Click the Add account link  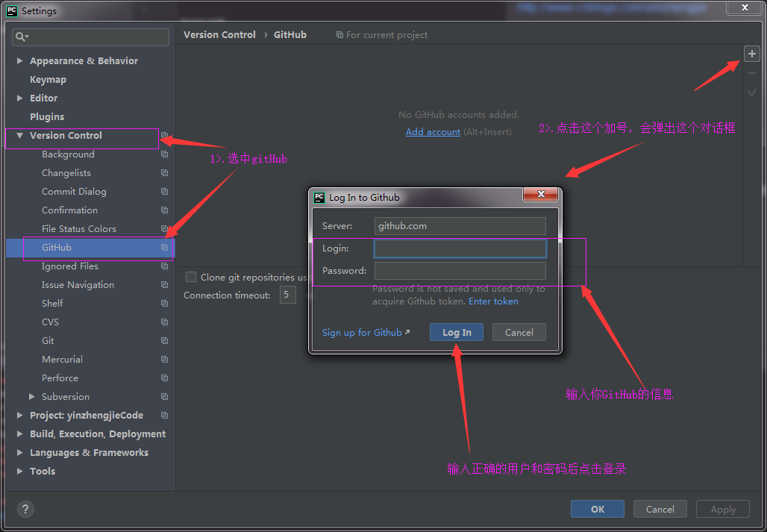tap(433, 132)
